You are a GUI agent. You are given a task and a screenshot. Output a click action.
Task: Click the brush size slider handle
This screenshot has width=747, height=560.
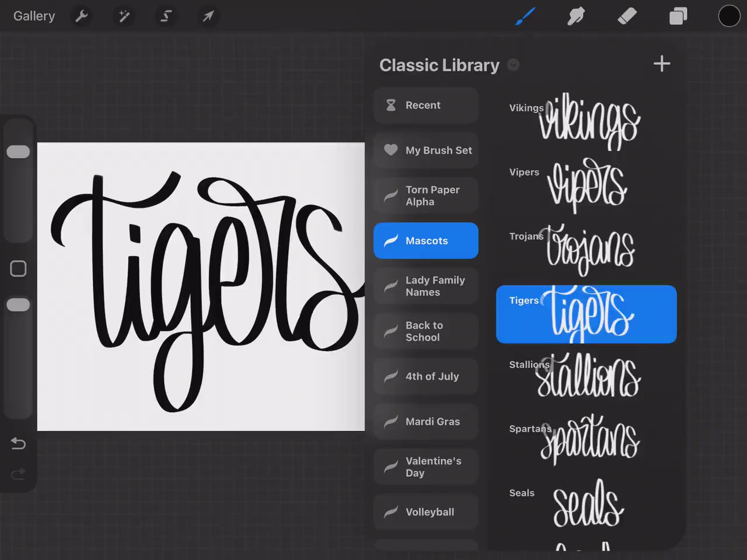[18, 152]
